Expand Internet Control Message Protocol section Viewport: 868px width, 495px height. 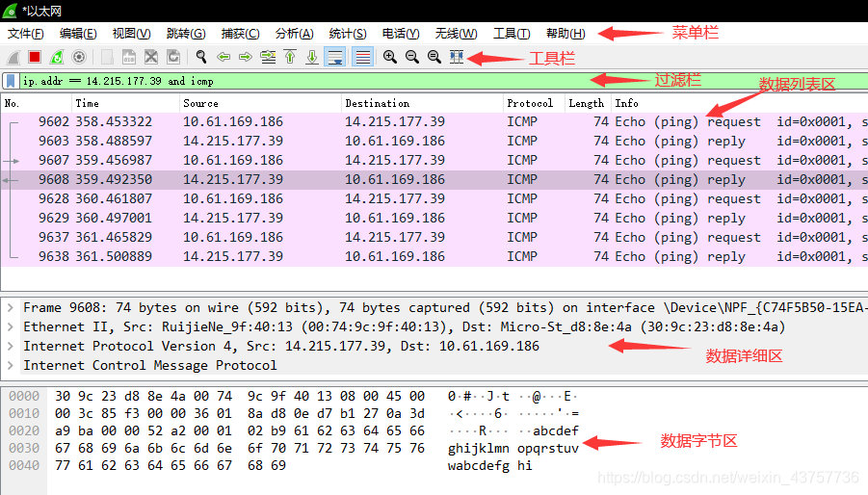click(x=10, y=366)
